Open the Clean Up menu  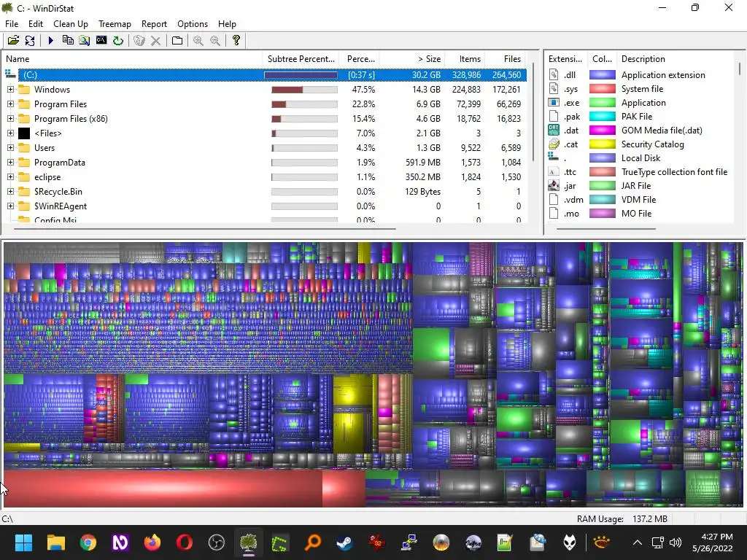click(x=71, y=24)
